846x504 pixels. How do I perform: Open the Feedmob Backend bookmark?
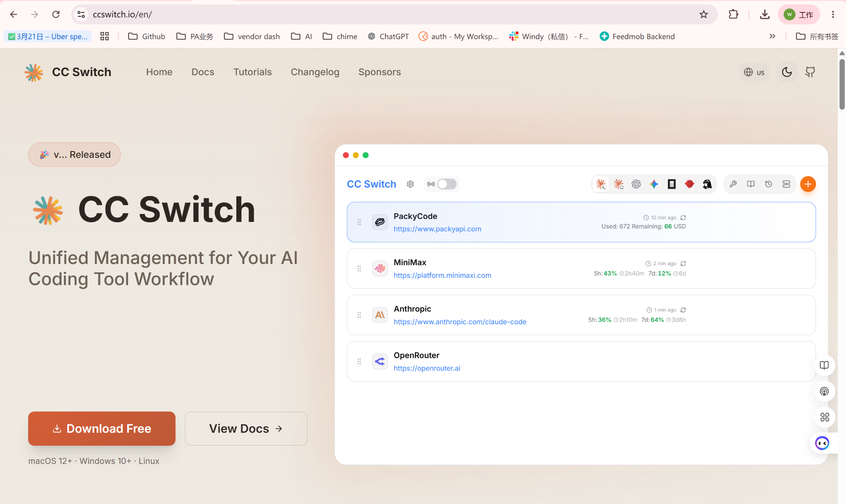pyautogui.click(x=637, y=36)
